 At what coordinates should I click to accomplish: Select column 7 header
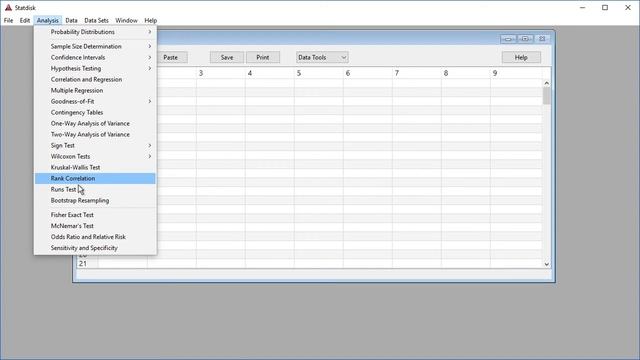[416, 73]
